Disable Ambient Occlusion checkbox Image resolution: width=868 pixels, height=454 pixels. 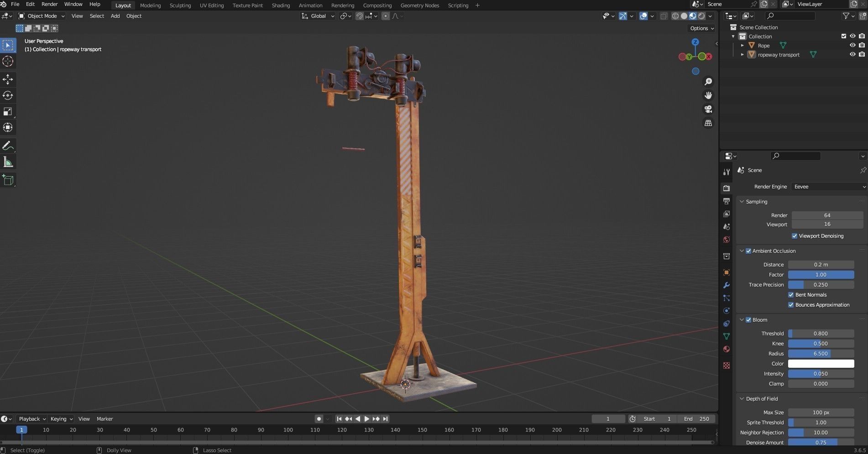point(748,251)
